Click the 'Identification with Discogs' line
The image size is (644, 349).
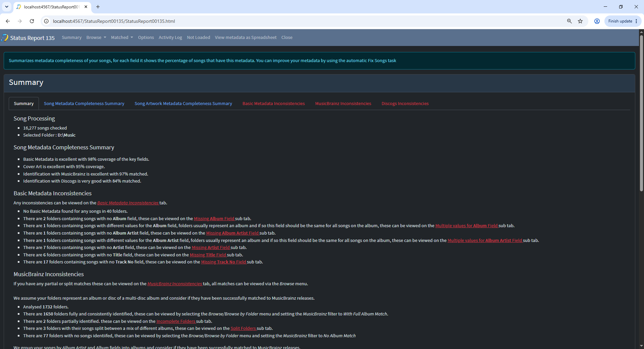tap(82, 181)
